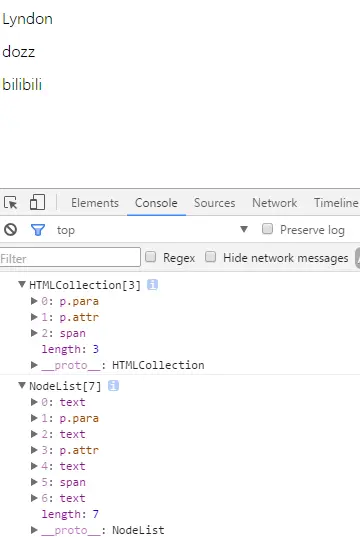Enable the Preserve log checkbox
Viewport: 360px width, 537px height.
tap(267, 228)
